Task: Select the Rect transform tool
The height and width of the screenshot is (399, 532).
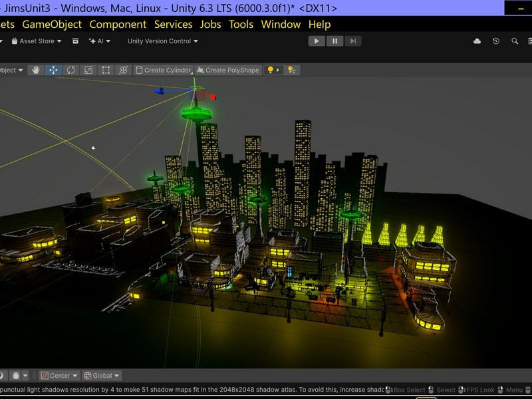Action: point(106,70)
